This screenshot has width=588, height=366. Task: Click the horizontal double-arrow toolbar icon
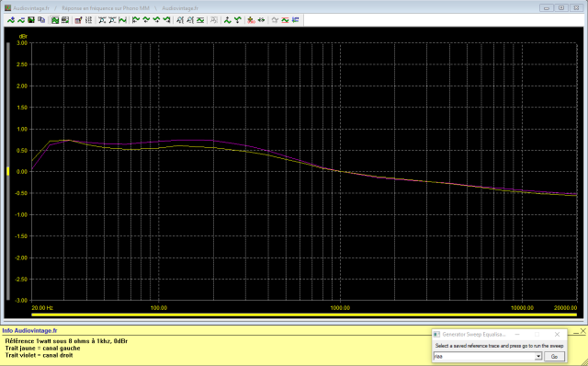261,20
